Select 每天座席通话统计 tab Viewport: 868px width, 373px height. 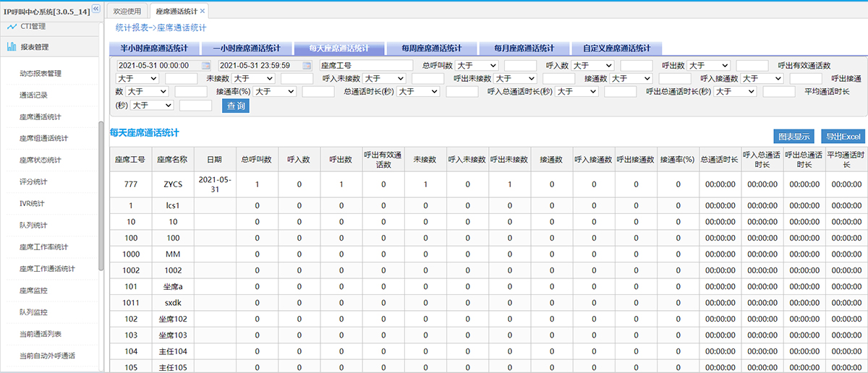point(338,48)
